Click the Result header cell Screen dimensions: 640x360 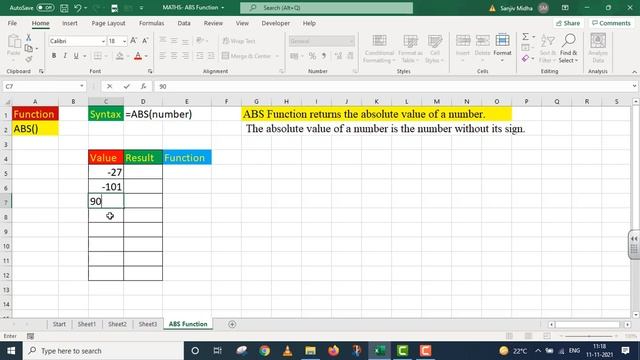pos(143,158)
